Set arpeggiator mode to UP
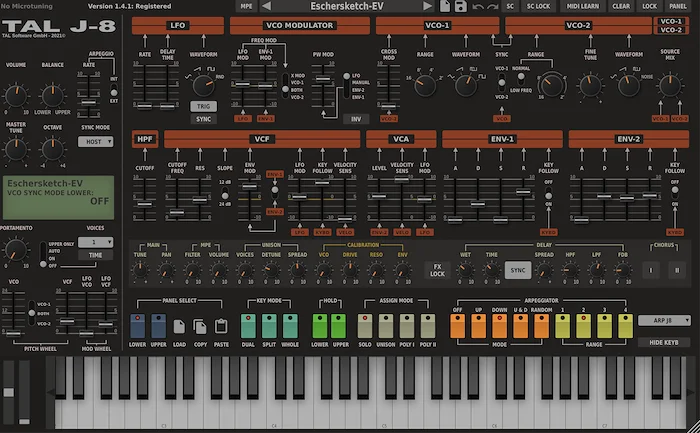700x433 pixels. pos(479,326)
